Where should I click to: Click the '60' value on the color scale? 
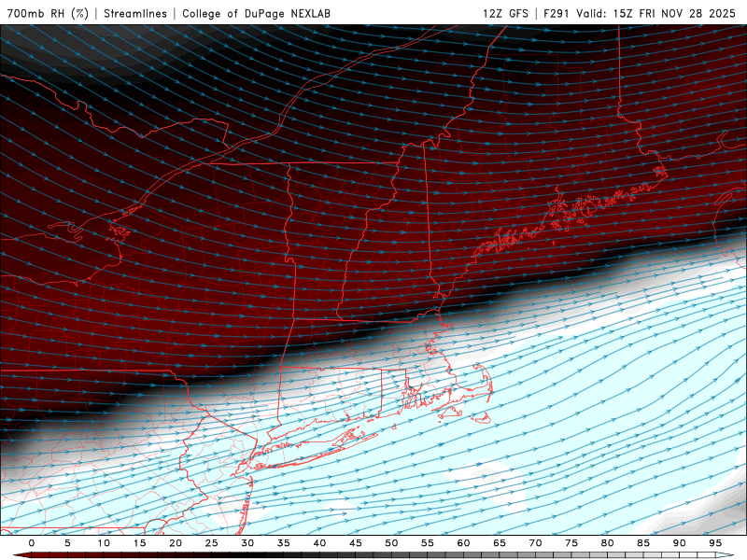click(463, 543)
